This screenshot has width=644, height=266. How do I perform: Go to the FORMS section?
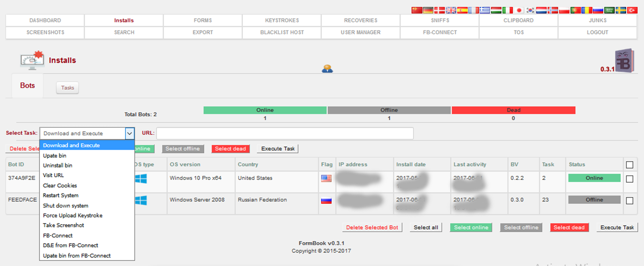[x=203, y=21]
